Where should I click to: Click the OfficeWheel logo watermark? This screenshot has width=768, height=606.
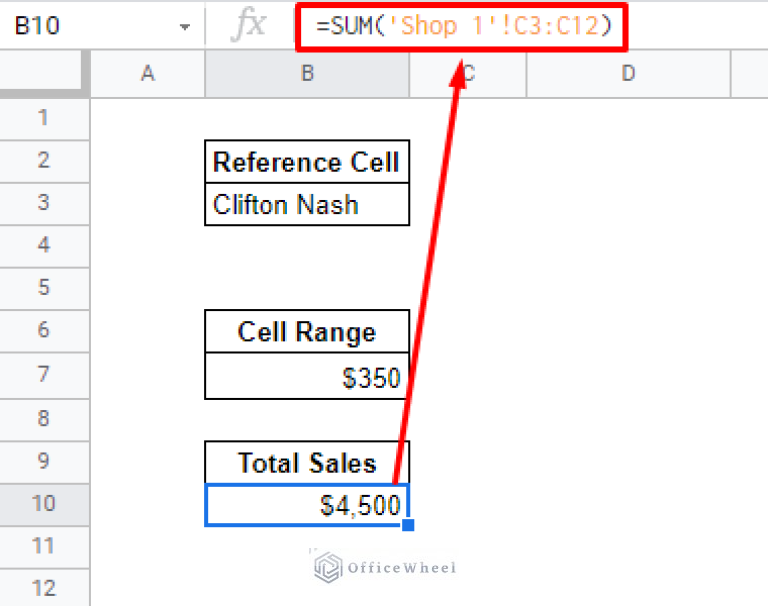point(385,568)
